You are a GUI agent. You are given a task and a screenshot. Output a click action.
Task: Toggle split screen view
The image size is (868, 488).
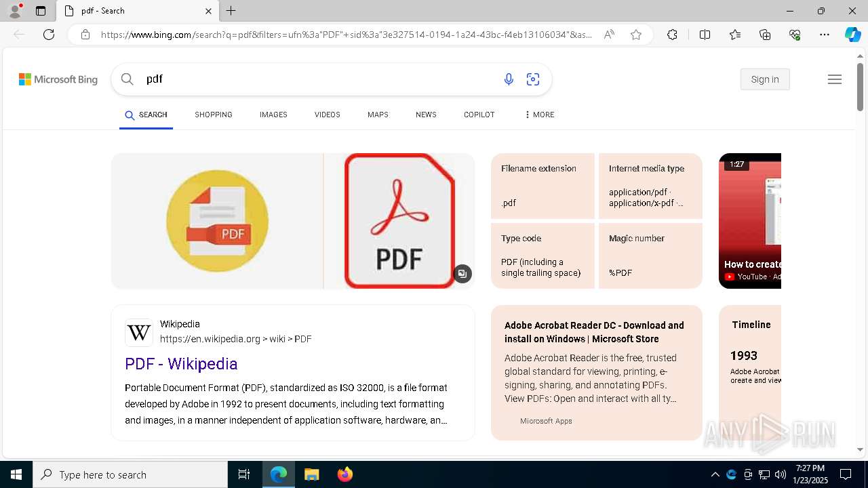tap(705, 35)
